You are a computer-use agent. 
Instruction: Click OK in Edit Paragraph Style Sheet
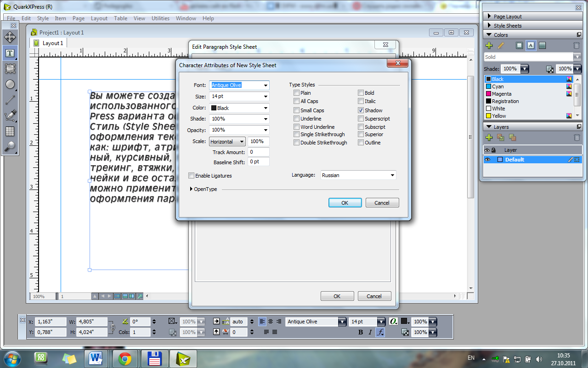[337, 296]
